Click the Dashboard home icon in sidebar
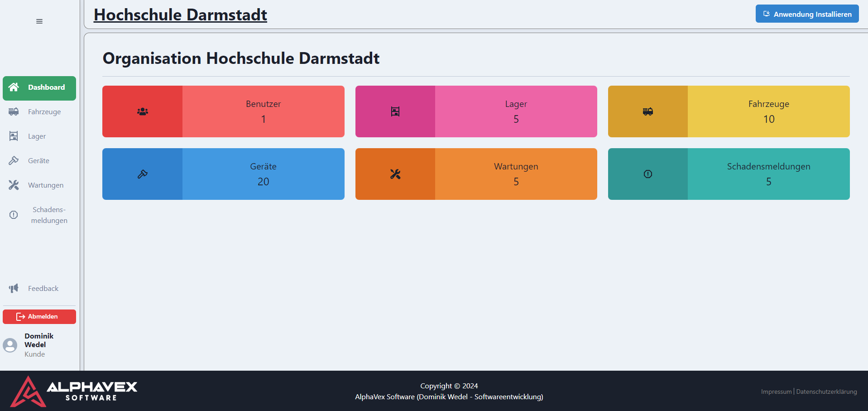Screen dimensions: 868x411 click(14, 87)
